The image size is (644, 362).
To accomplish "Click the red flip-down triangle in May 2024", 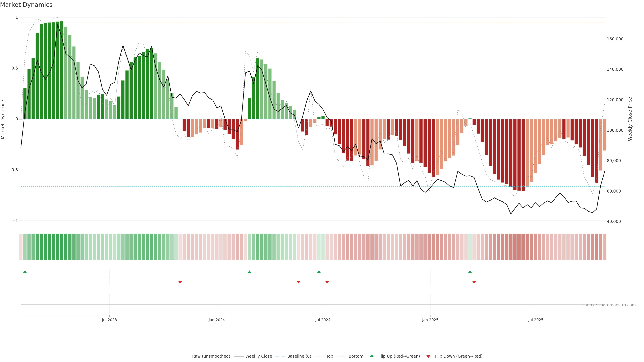I will [298, 282].
